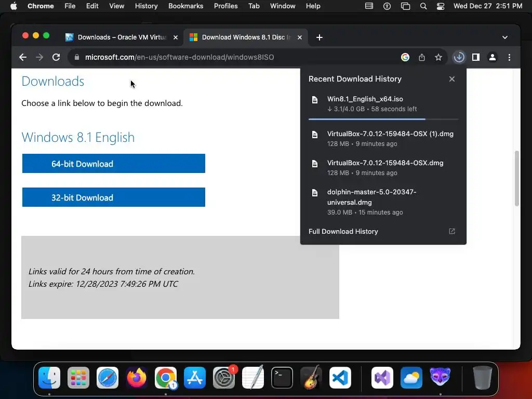Expand the tab search chevron
This screenshot has width=532, height=399.
click(x=505, y=37)
